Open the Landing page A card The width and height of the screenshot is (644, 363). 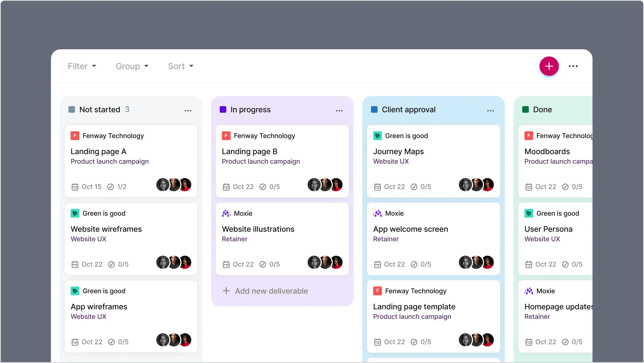(131, 161)
